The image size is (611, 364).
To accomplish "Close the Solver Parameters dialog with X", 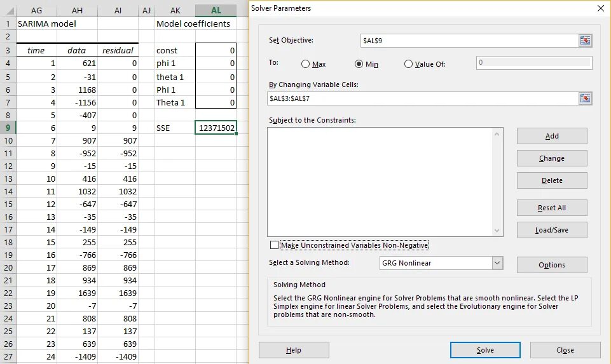I will [x=600, y=8].
